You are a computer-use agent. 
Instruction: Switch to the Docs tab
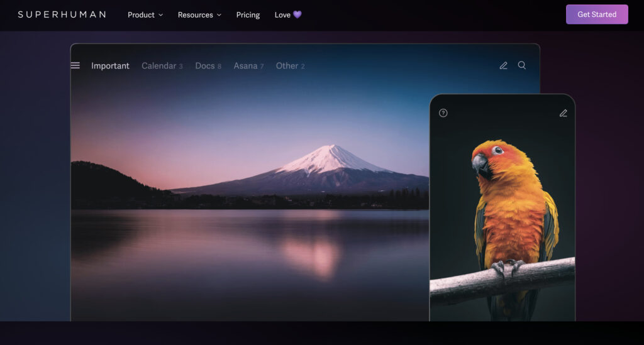(x=208, y=65)
